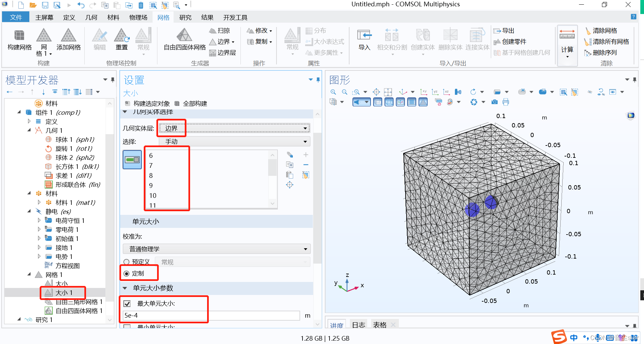Switch to the xz view icon
Screen dimensions: 644x344
point(446,92)
